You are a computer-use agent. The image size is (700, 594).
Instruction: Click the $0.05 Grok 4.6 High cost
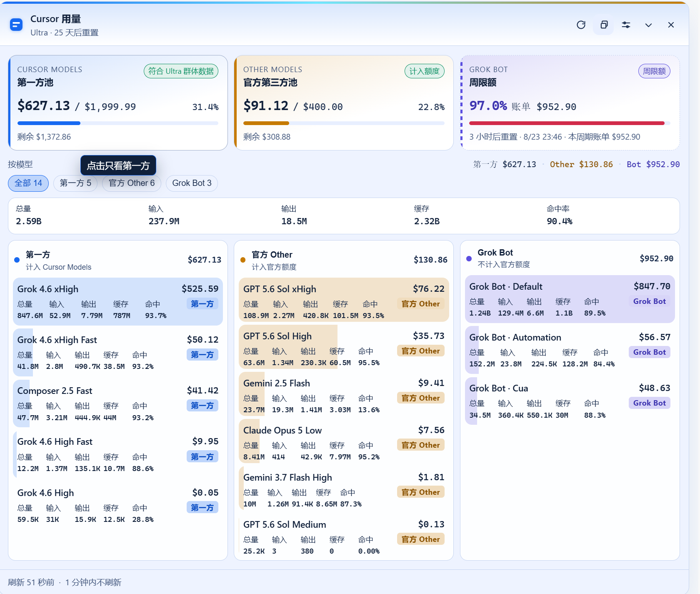205,493
